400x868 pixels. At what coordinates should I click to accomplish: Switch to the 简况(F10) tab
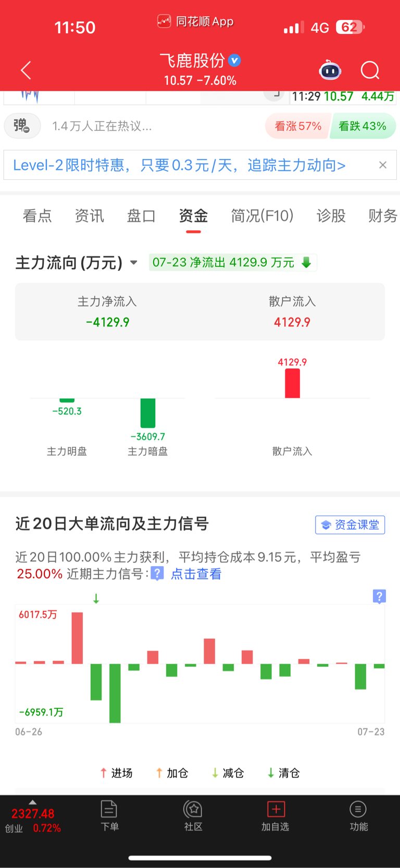(262, 215)
